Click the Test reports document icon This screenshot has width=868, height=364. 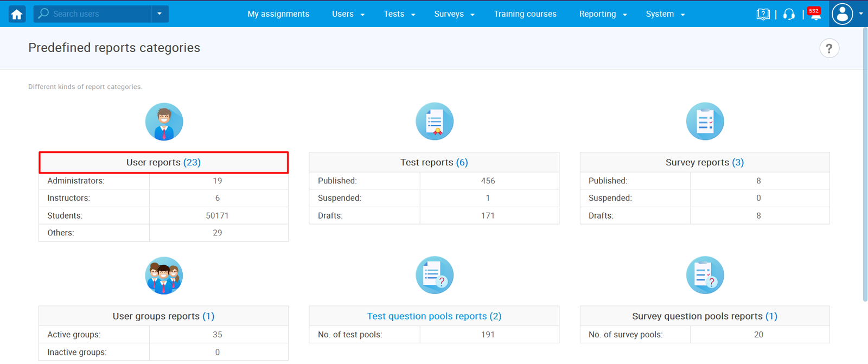[x=434, y=122]
